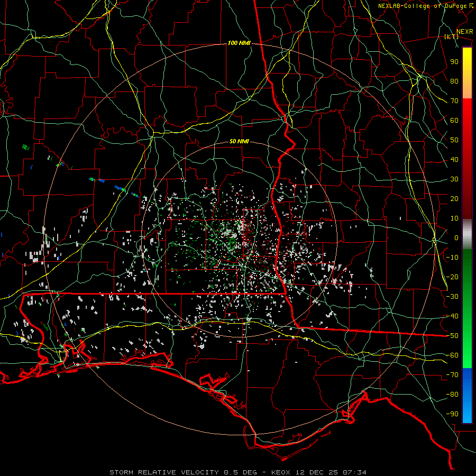Click the -90 value on velocity scale

452,414
